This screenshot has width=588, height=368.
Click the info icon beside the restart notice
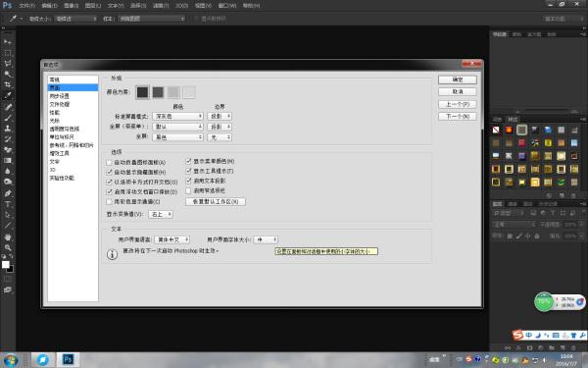pos(112,254)
